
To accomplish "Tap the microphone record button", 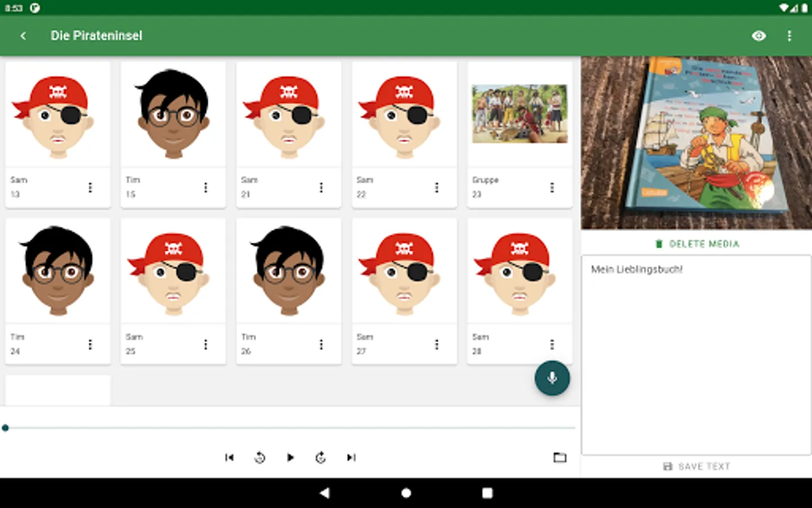I will [x=552, y=378].
